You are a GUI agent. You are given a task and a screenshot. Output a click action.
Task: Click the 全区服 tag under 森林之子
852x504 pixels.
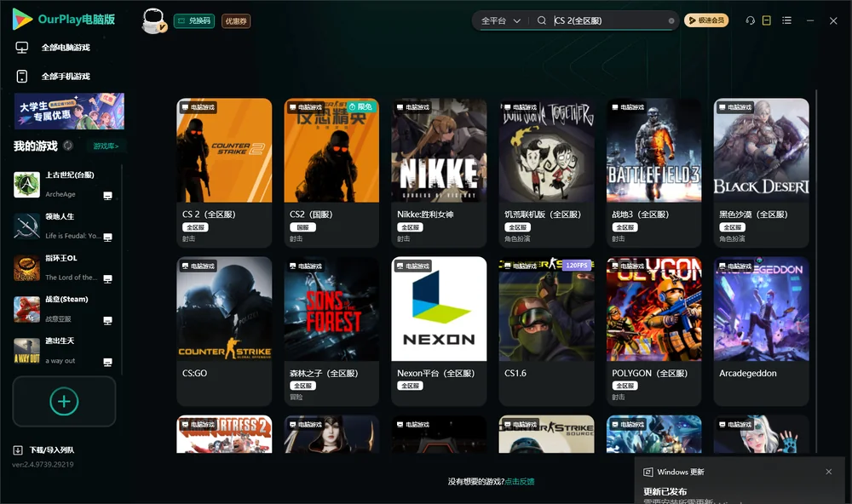pyautogui.click(x=302, y=386)
